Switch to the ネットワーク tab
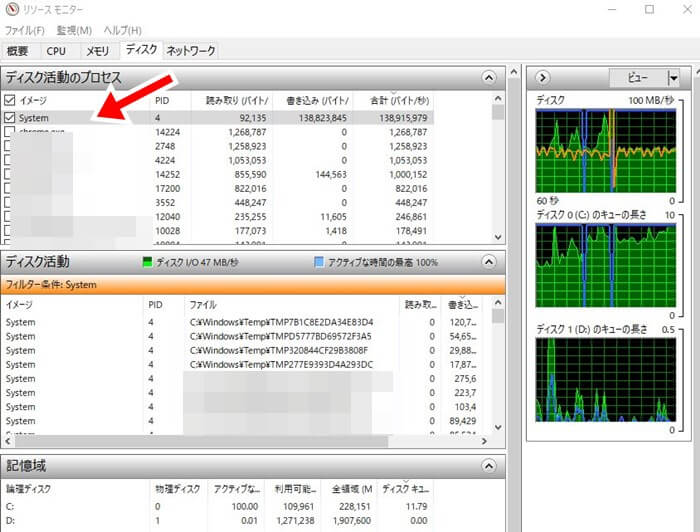This screenshot has height=532, width=700. click(x=190, y=50)
